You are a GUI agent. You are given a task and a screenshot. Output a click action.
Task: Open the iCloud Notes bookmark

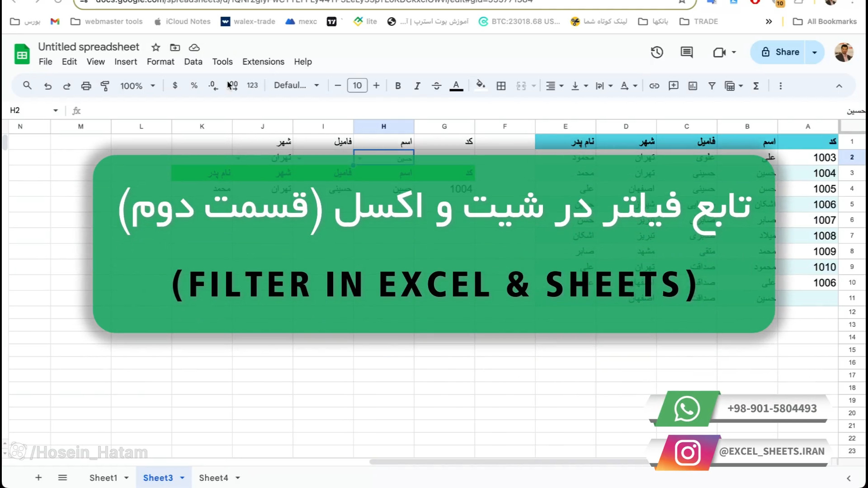point(183,21)
